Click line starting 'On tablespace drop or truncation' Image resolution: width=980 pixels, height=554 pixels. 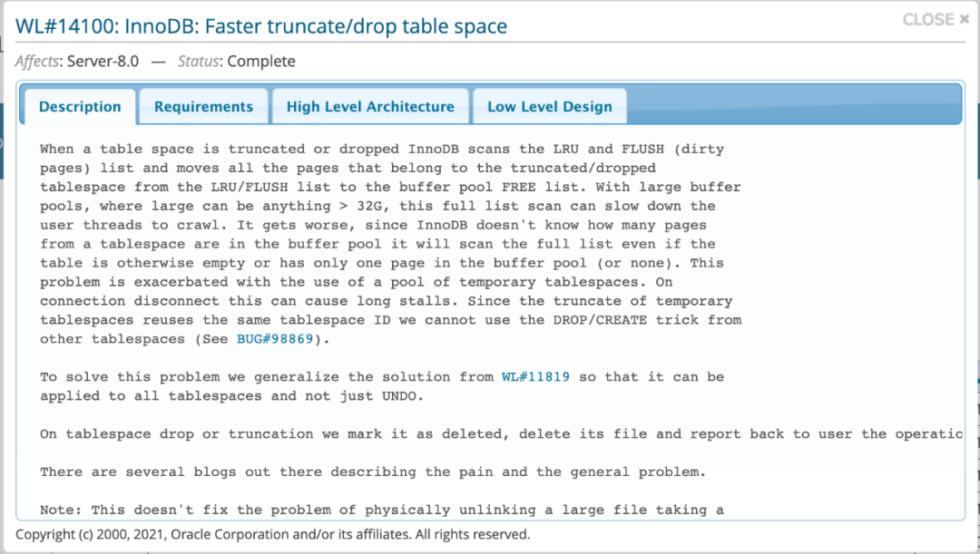501,434
